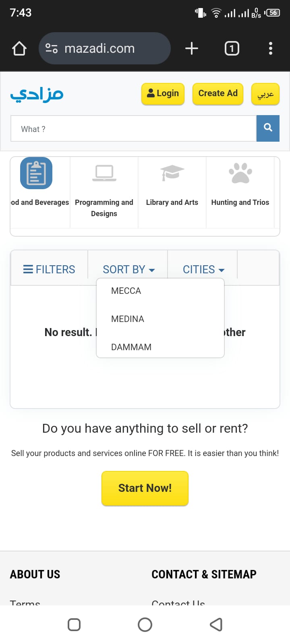This screenshot has width=290, height=644.
Task: Choose MECCA from the cities list
Action: click(x=126, y=291)
